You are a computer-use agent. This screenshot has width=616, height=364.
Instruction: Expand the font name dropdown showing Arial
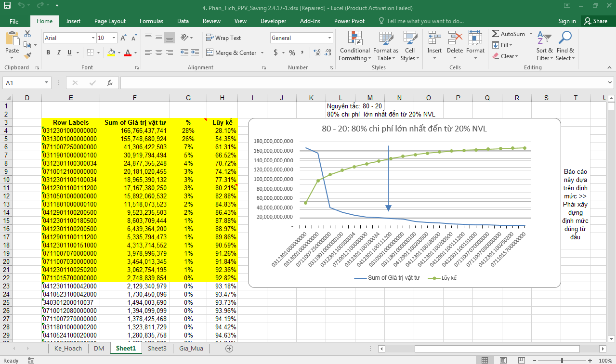[x=93, y=38]
